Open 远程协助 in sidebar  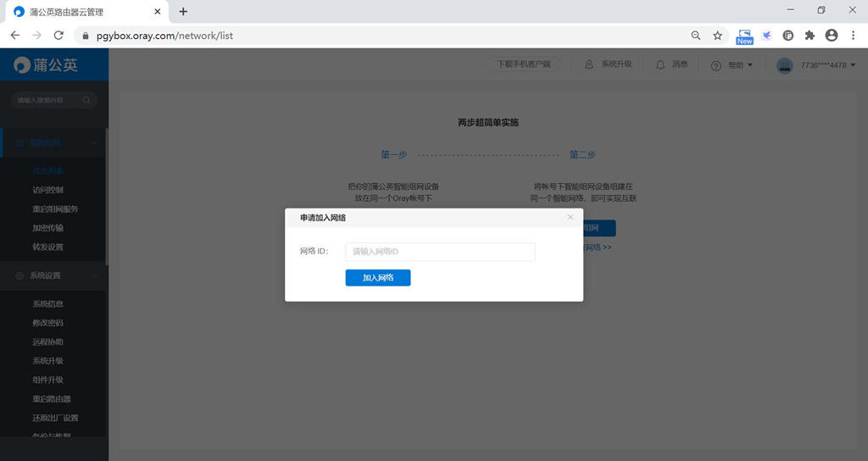[47, 342]
